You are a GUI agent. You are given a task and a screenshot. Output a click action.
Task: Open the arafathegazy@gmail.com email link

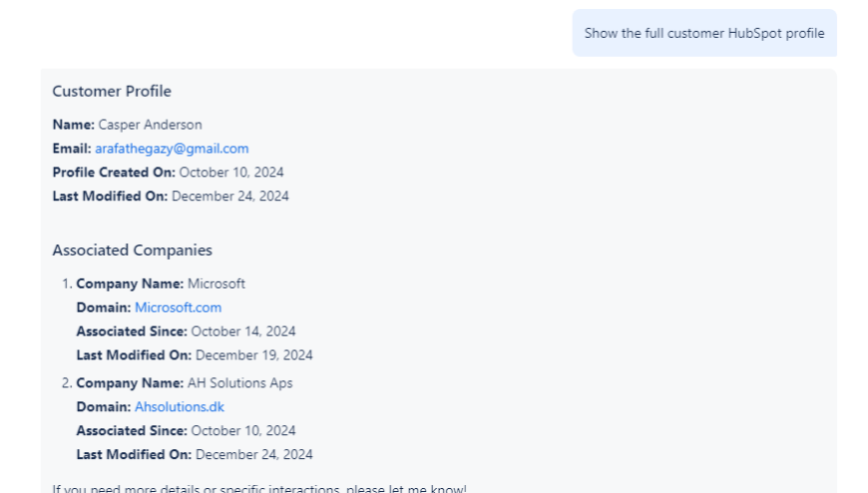(172, 149)
